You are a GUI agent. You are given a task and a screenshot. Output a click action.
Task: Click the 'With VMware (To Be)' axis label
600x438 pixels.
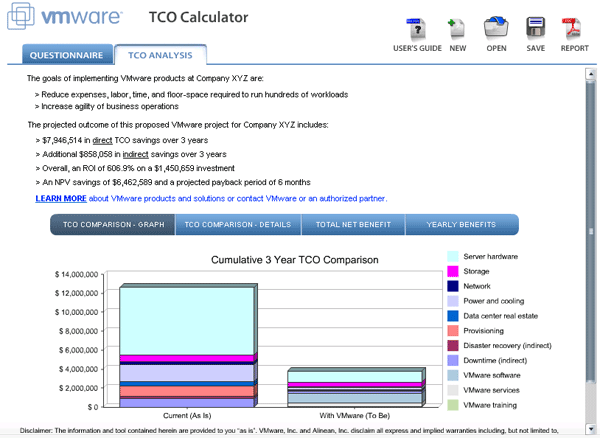pos(355,416)
